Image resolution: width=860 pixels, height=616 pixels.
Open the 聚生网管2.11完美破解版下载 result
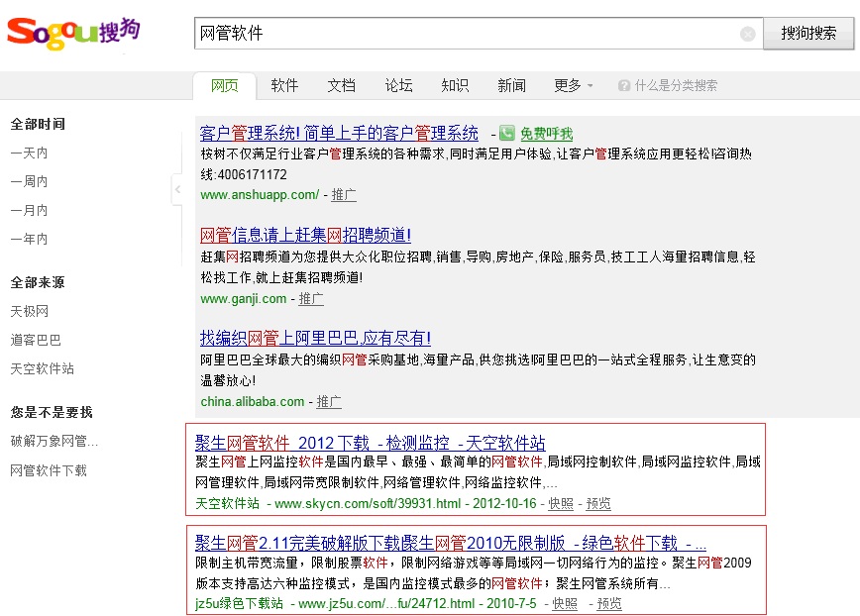pyautogui.click(x=450, y=543)
